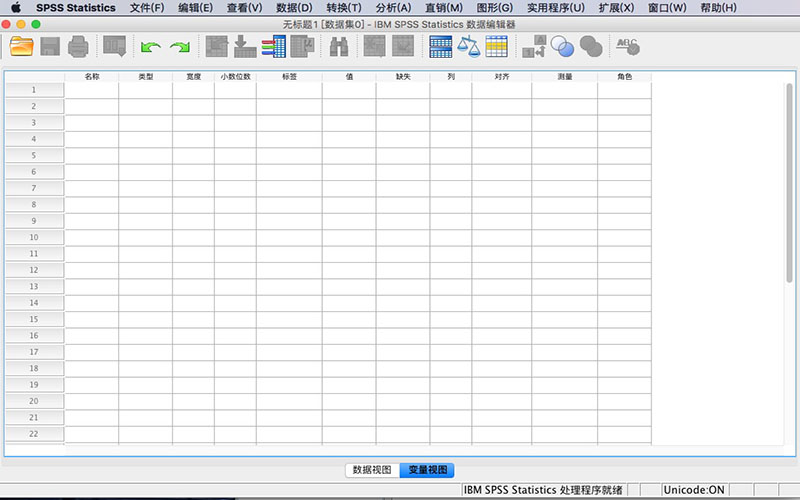Click the 标签 cell in row 7
800x500 pixels.
click(x=289, y=188)
